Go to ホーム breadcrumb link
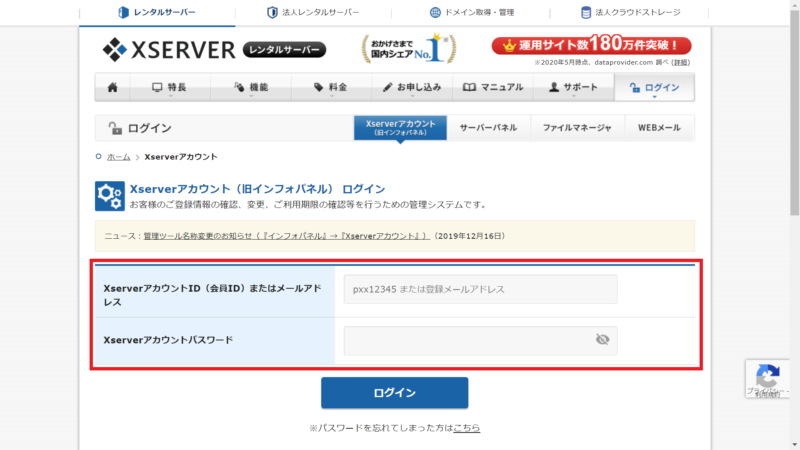The width and height of the screenshot is (800, 450). pos(118,157)
